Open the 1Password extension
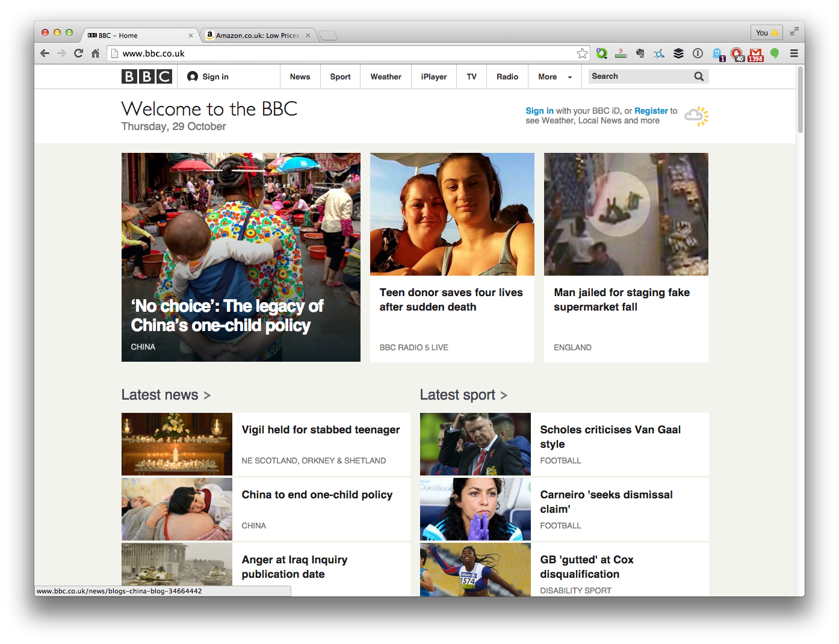The width and height of the screenshot is (839, 644). 698,54
